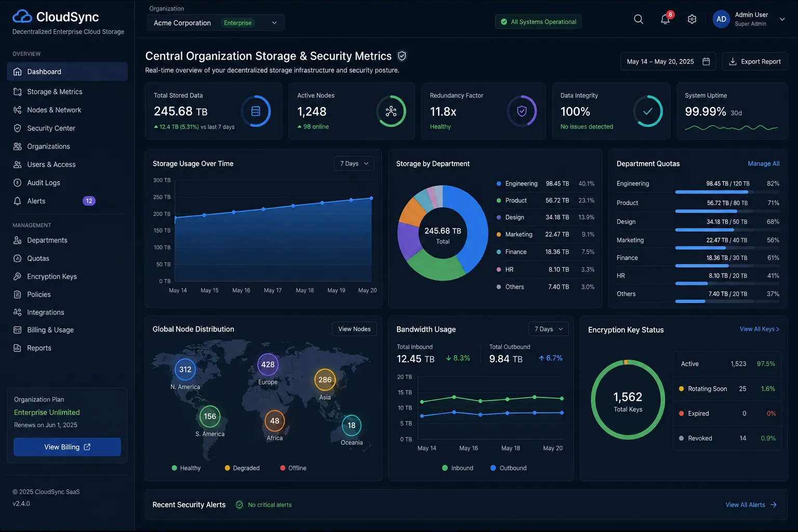Click the Export Report button
The height and width of the screenshot is (532, 798).
click(x=755, y=61)
